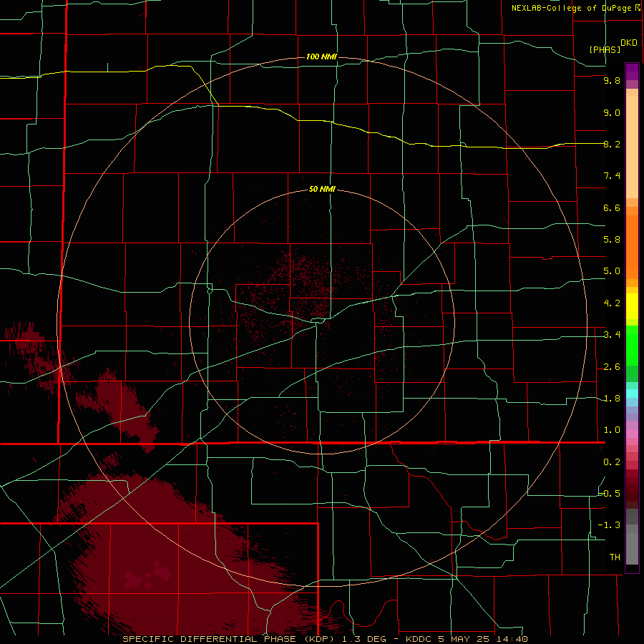The image size is (644, 644).
Task: Click the [PHAS] legend unit label
Action: [x=605, y=50]
